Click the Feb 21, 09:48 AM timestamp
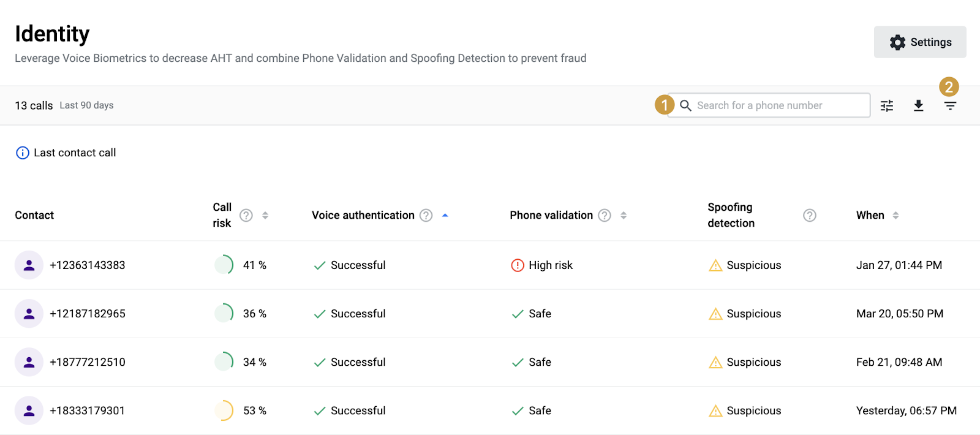Image resolution: width=980 pixels, height=435 pixels. [899, 362]
